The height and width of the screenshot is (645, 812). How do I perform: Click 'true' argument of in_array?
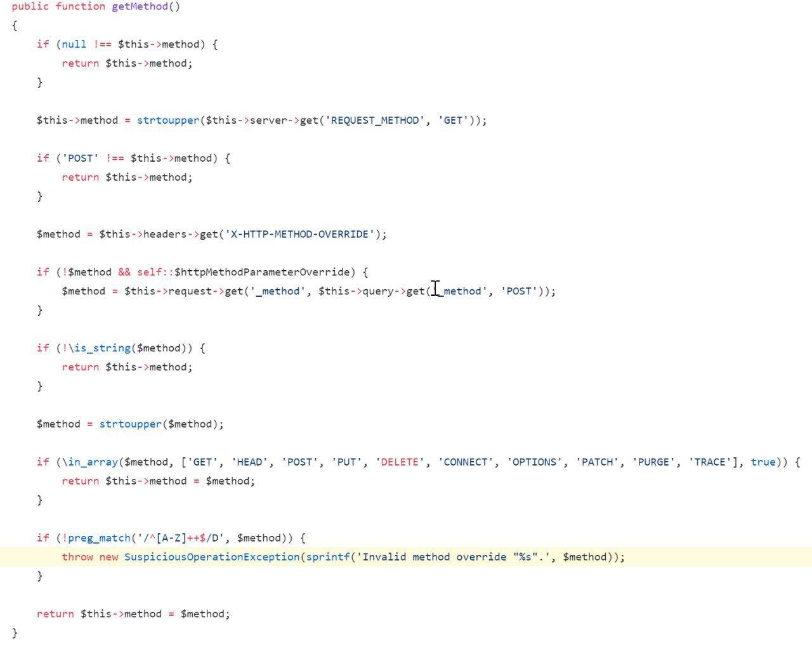point(763,462)
